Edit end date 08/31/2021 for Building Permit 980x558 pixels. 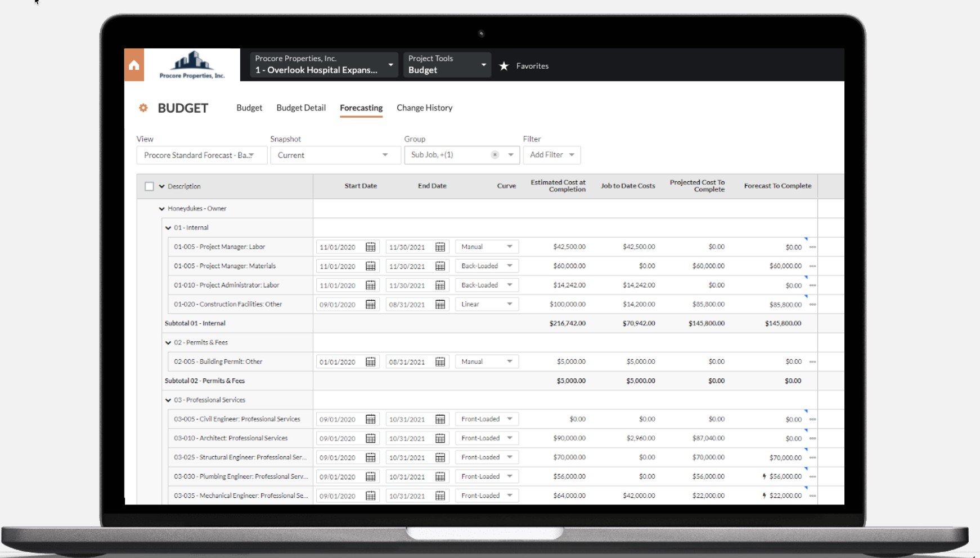[407, 362]
